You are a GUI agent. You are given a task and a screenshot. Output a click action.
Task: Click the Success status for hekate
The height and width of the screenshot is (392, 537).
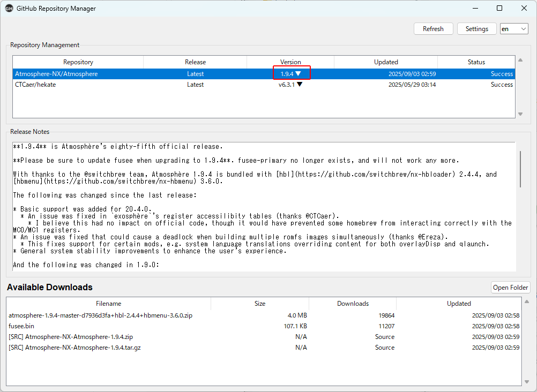tap(502, 85)
